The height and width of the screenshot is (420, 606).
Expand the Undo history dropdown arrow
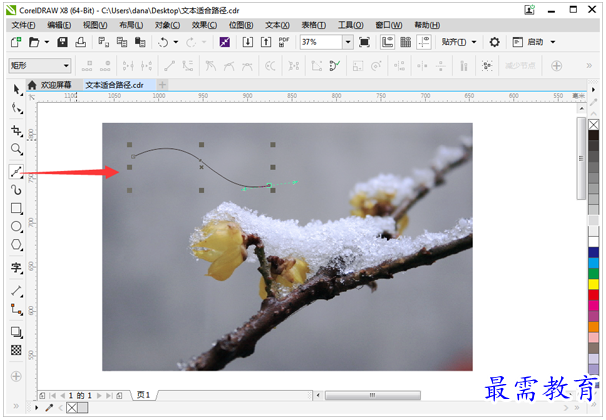(176, 42)
